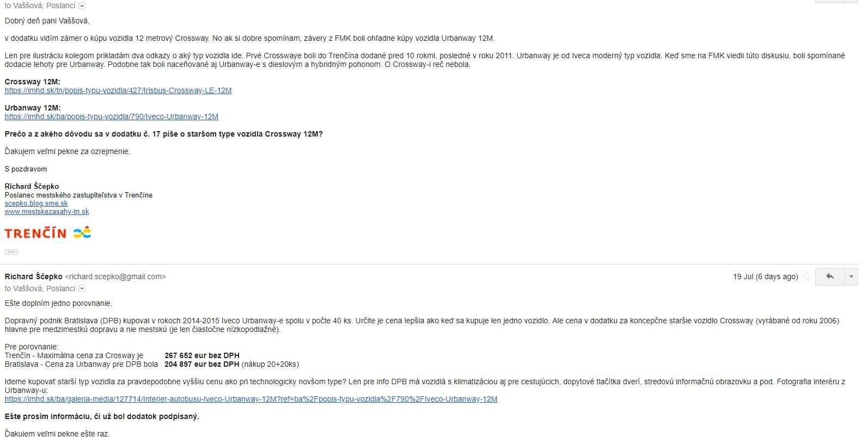Click the Urbanway 12M bold heading

pos(33,108)
